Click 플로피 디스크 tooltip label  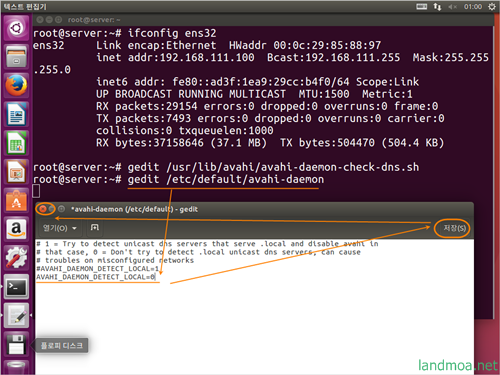(62, 345)
